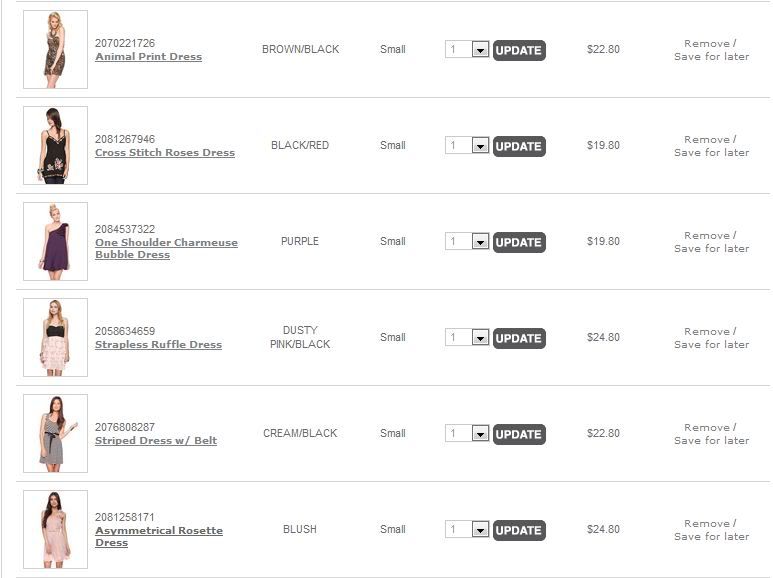Click the Cross Stitch Roses Dress thumbnail
This screenshot has height=578, width=773.
coord(55,145)
